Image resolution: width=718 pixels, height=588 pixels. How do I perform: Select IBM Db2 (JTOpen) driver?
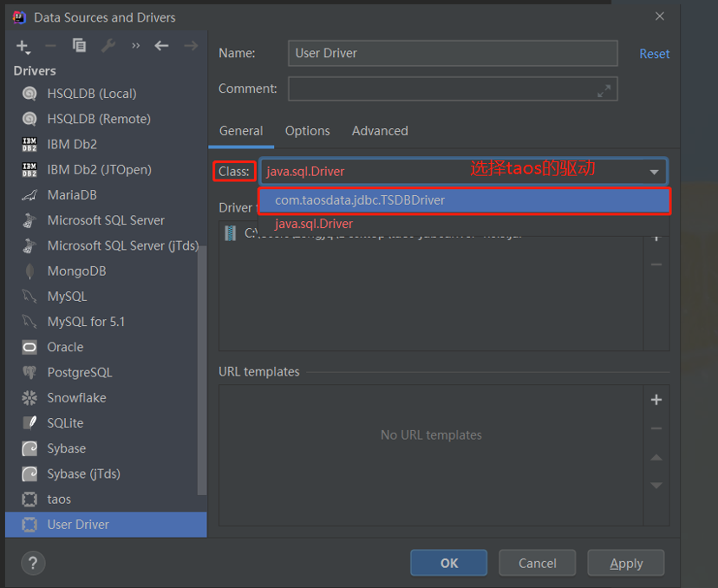tap(106, 169)
